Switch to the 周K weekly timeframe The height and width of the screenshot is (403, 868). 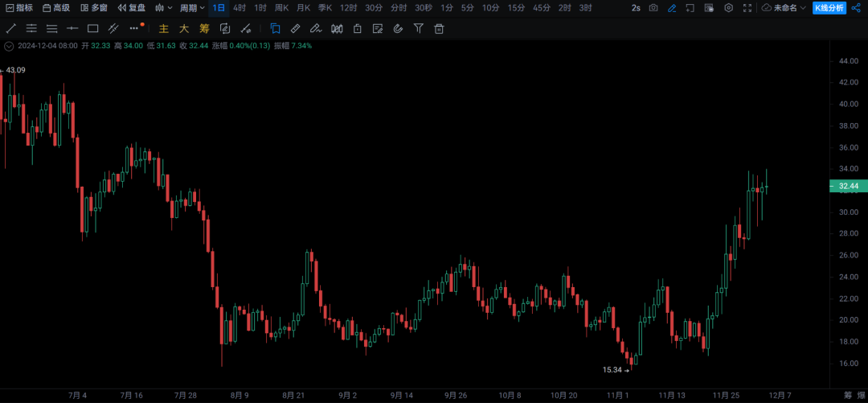pos(281,8)
